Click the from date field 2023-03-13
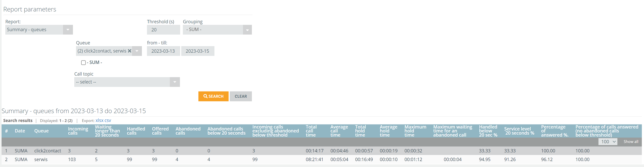The image size is (644, 167). pos(163,51)
